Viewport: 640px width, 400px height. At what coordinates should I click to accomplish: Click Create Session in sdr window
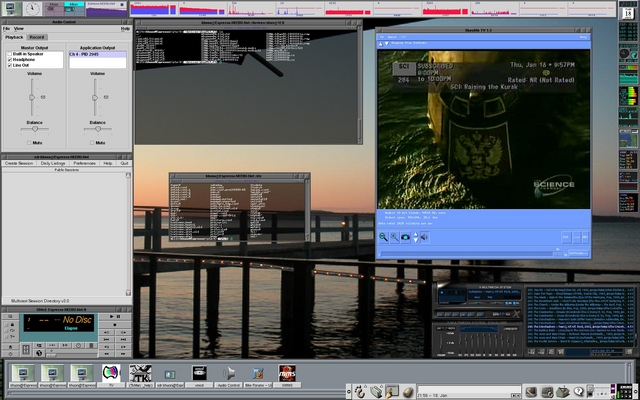[x=19, y=163]
